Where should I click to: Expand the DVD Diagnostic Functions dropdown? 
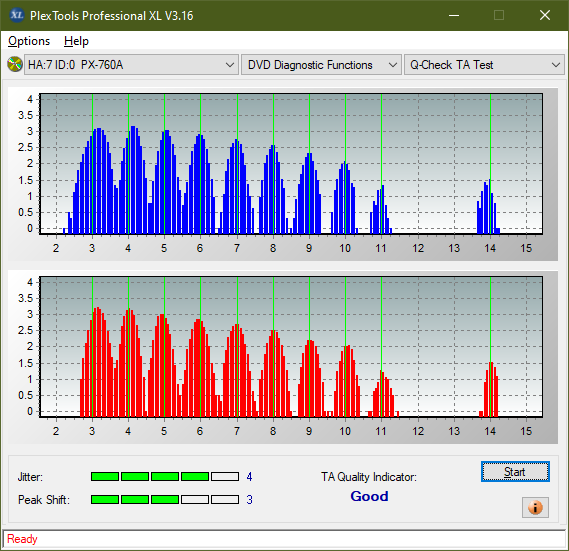[x=321, y=65]
